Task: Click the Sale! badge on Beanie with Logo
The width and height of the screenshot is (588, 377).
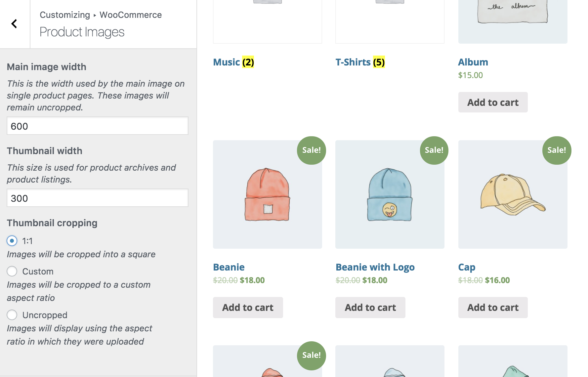Action: coord(434,150)
